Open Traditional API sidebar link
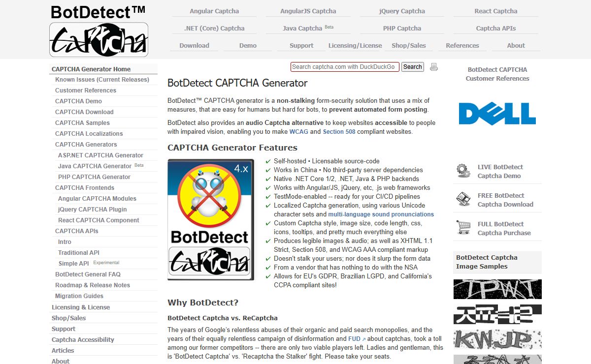Image resolution: width=591 pixels, height=364 pixels. click(79, 253)
